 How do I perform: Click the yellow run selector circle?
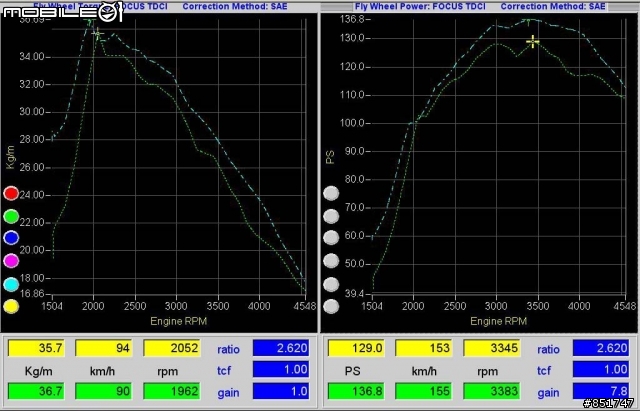pyautogui.click(x=11, y=306)
